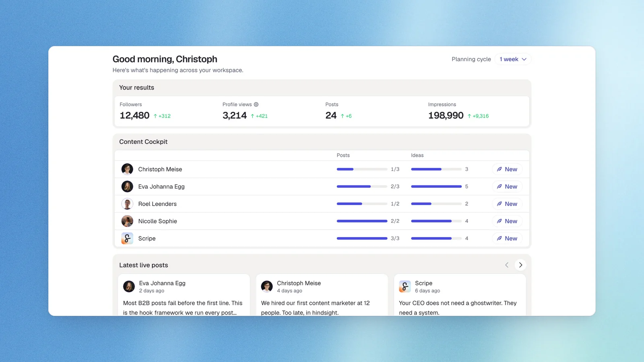Click the Ideas column header
Viewport: 644px width, 362px height.
click(417, 155)
